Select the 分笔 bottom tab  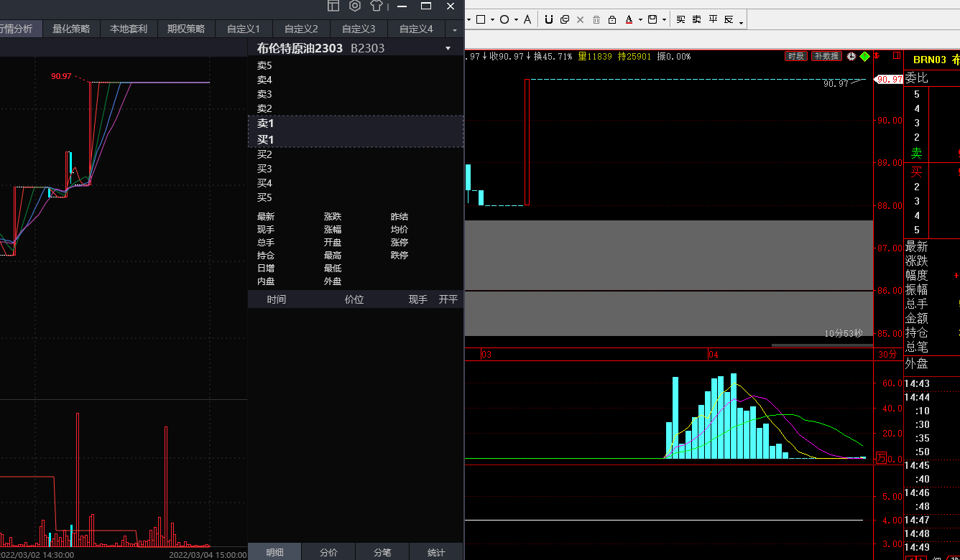pos(382,552)
